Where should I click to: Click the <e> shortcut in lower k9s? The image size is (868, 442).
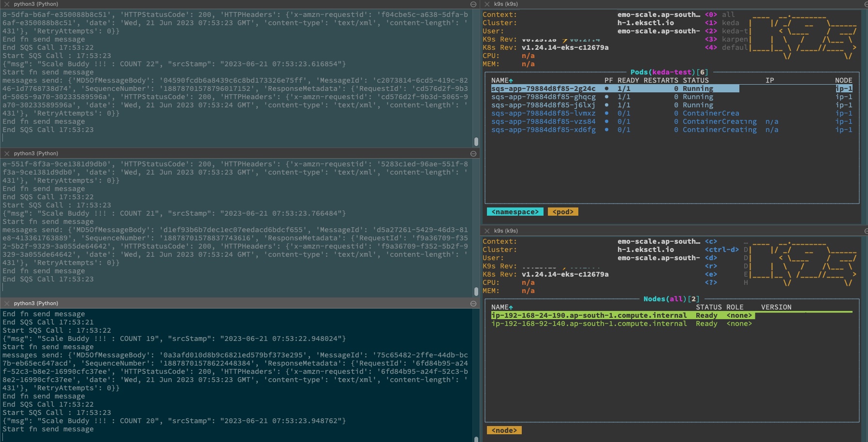point(711,274)
